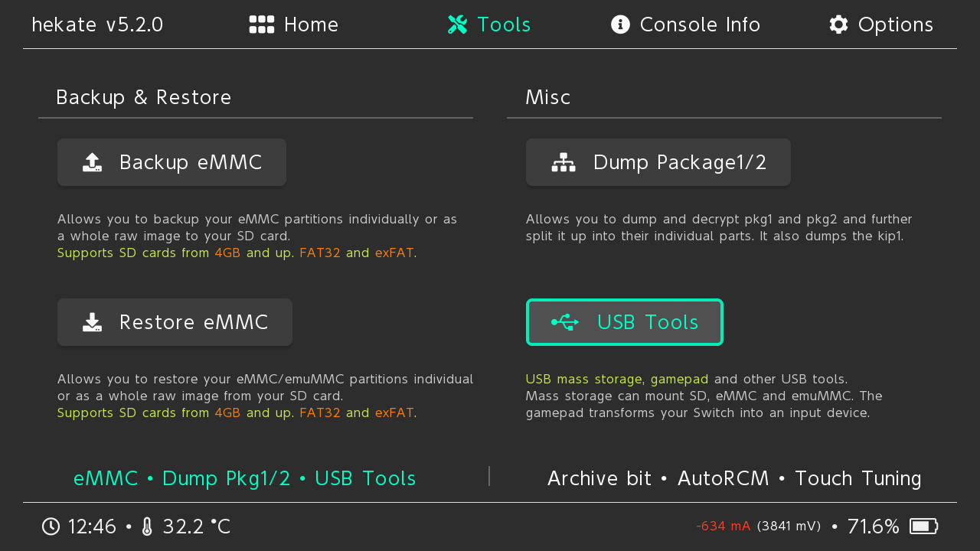This screenshot has height=551, width=980.
Task: Open the Home tab
Action: pyautogui.click(x=311, y=24)
